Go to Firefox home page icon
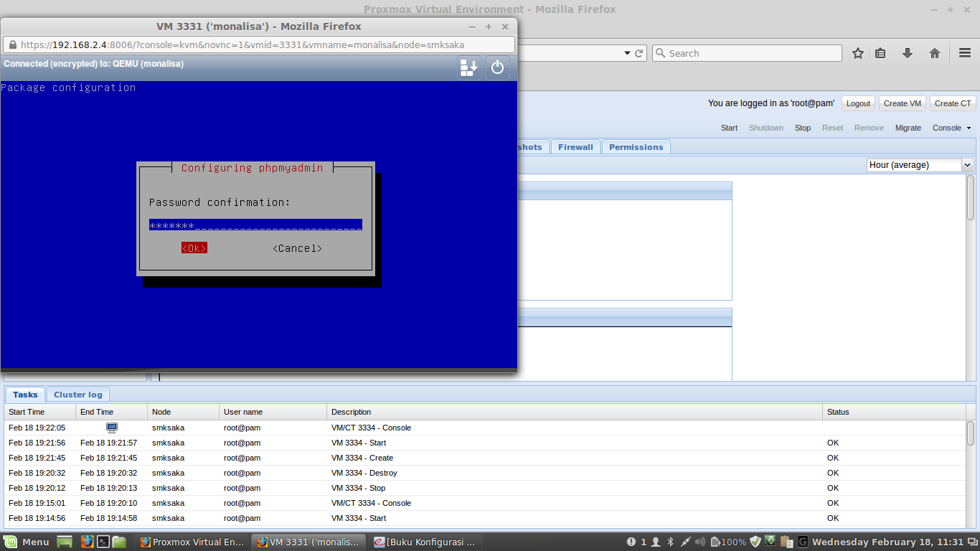The width and height of the screenshot is (980, 551). [935, 53]
